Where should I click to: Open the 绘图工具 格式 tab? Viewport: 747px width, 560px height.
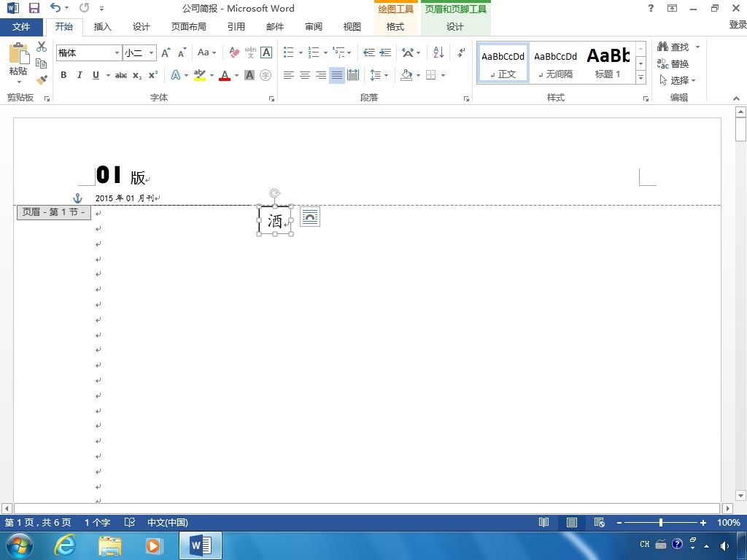coord(395,27)
